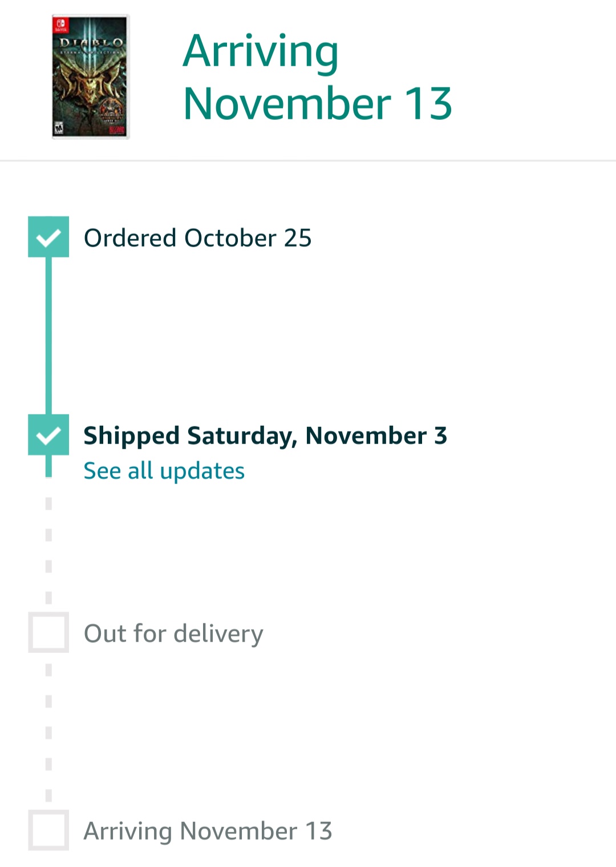Click the empty box beside bottom Arriving November 13
Image resolution: width=616 pixels, height=867 pixels.
(48, 830)
